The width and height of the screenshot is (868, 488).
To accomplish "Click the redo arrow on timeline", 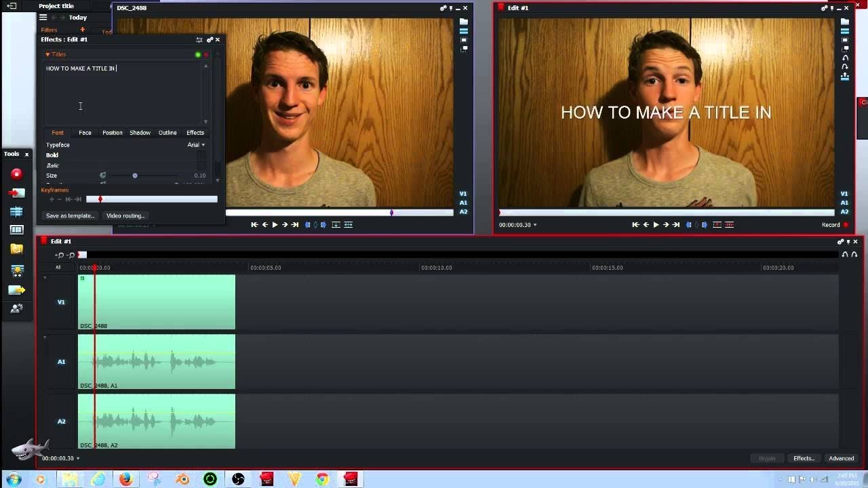I will click(854, 255).
